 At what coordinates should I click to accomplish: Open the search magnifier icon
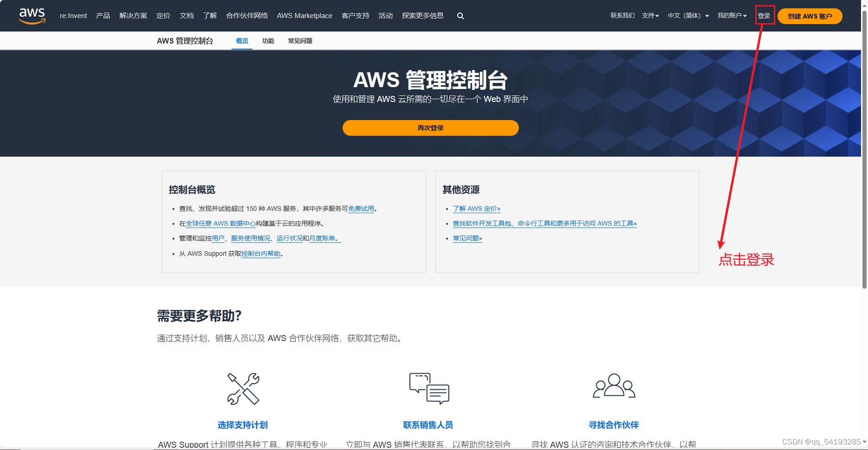pyautogui.click(x=460, y=16)
